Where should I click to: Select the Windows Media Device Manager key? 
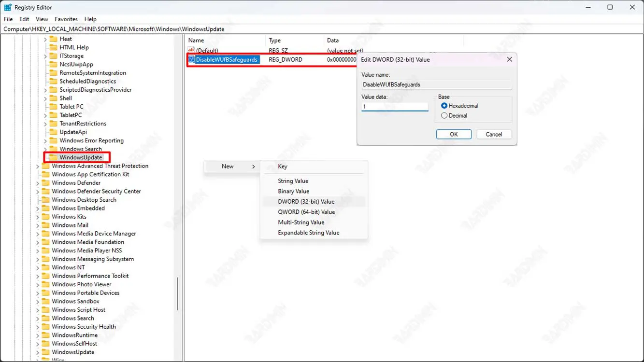click(94, 234)
